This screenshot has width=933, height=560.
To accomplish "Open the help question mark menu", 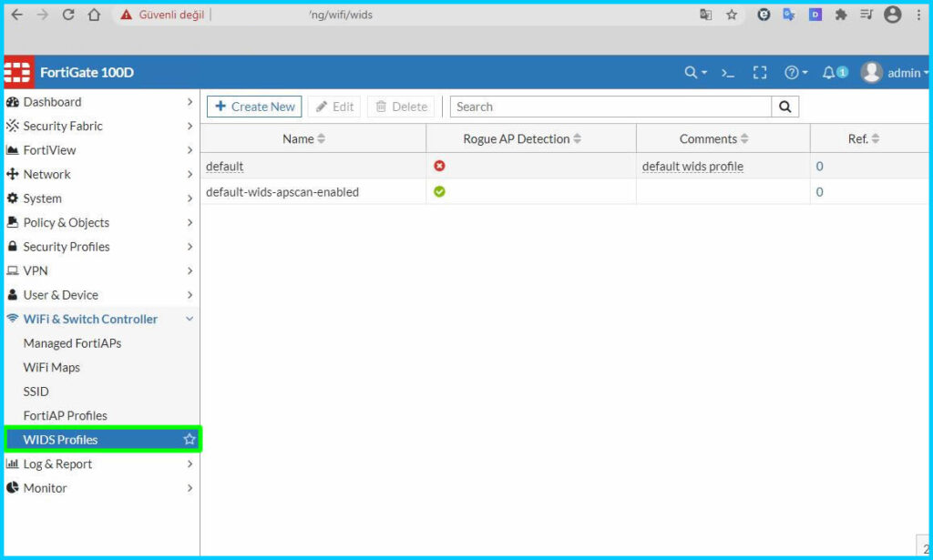I will tap(796, 73).
